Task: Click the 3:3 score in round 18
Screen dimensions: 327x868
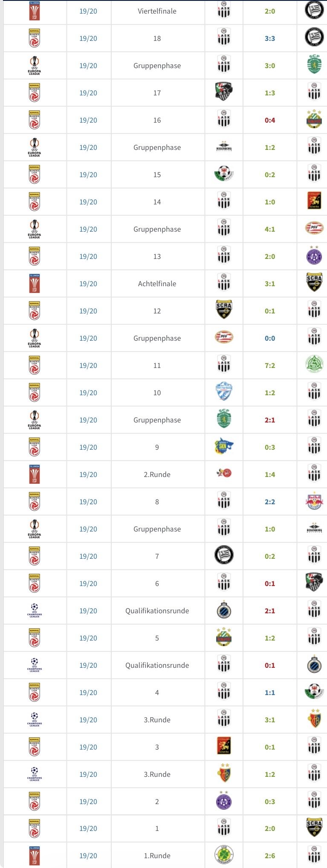Action: pos(270,38)
